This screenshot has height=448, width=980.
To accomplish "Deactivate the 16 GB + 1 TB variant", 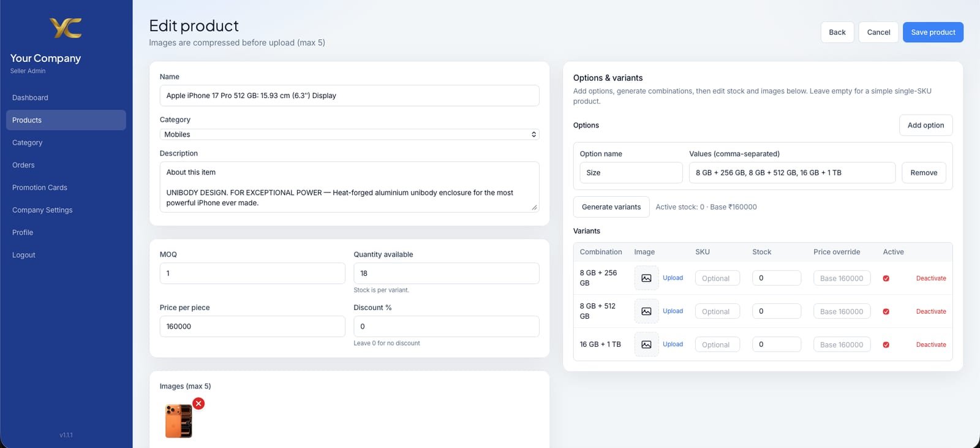I will [931, 344].
